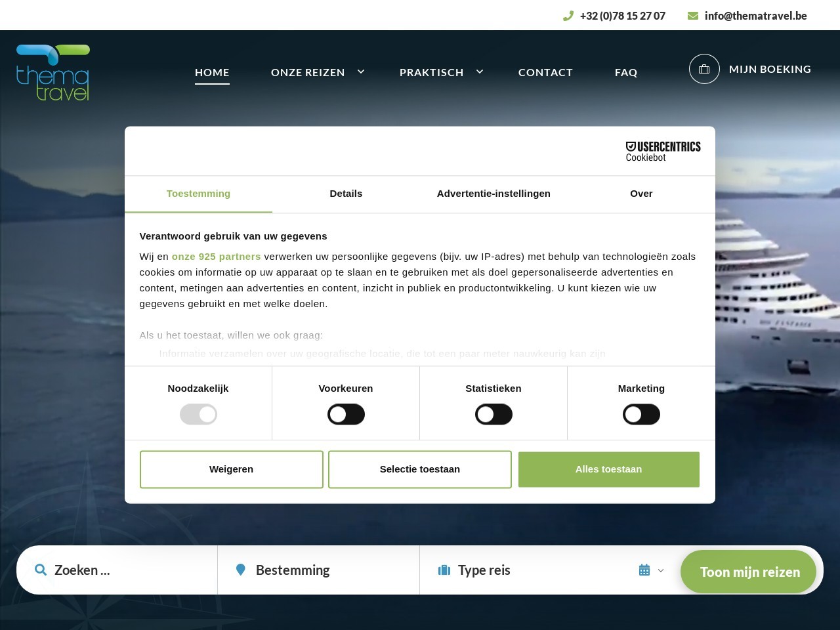The width and height of the screenshot is (840, 630).
Task: Switch to the Details tab
Action: (346, 194)
